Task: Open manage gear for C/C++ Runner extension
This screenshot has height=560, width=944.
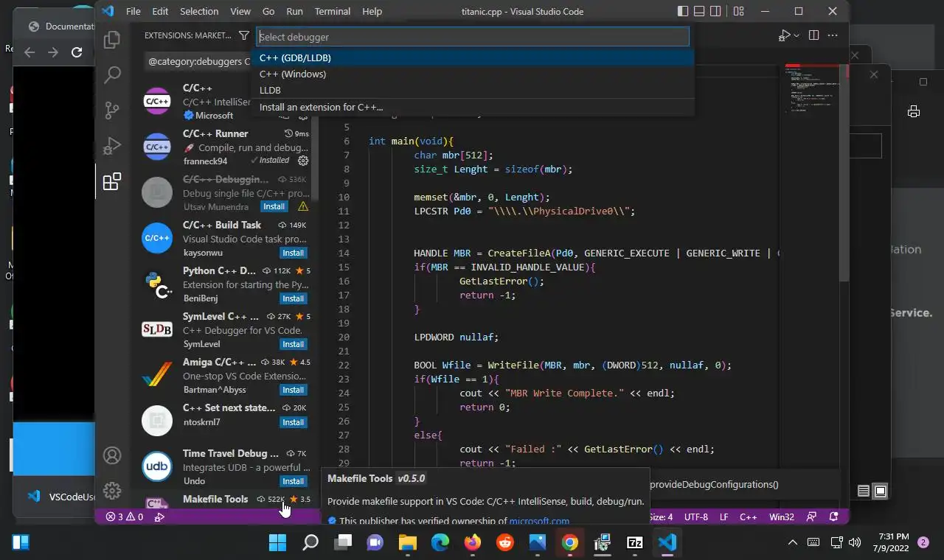Action: click(x=302, y=161)
